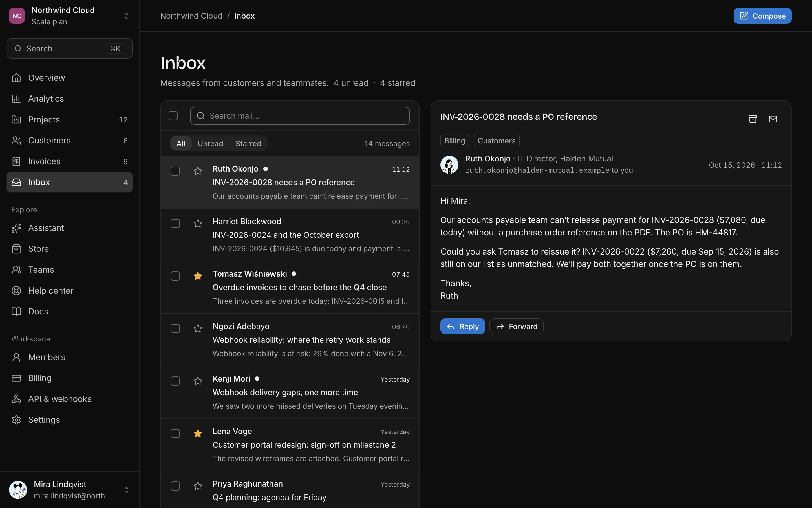812x508 pixels.
Task: Open Analytics page
Action: coord(70,98)
